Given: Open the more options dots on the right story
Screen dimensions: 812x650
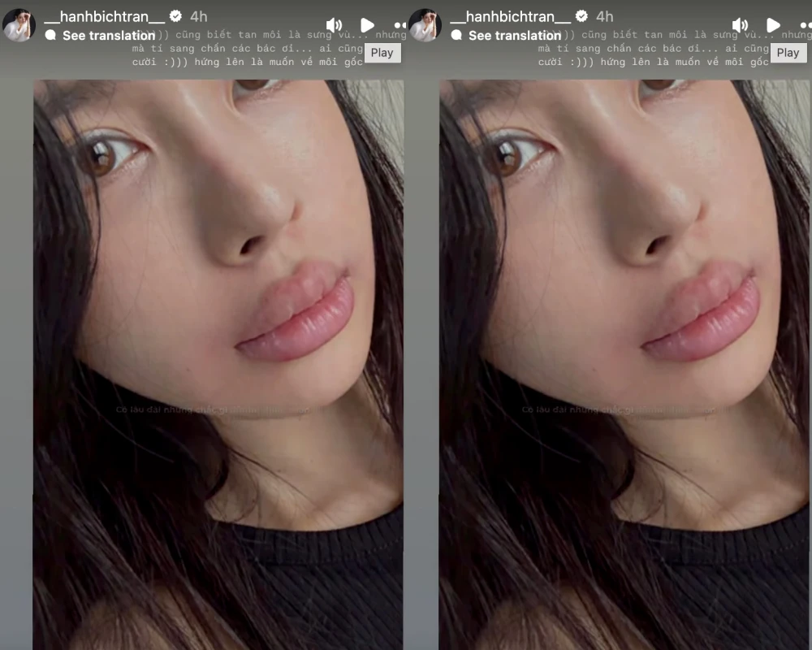Looking at the screenshot, I should click(806, 25).
